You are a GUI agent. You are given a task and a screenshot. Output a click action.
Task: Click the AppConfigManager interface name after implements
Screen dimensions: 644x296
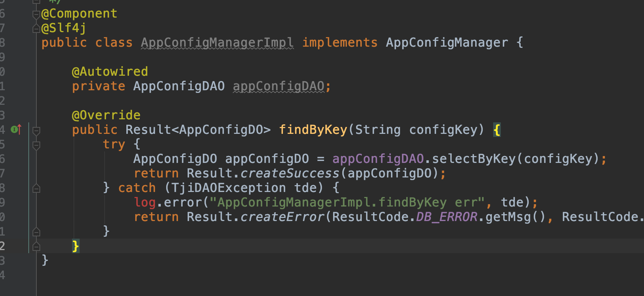(447, 42)
